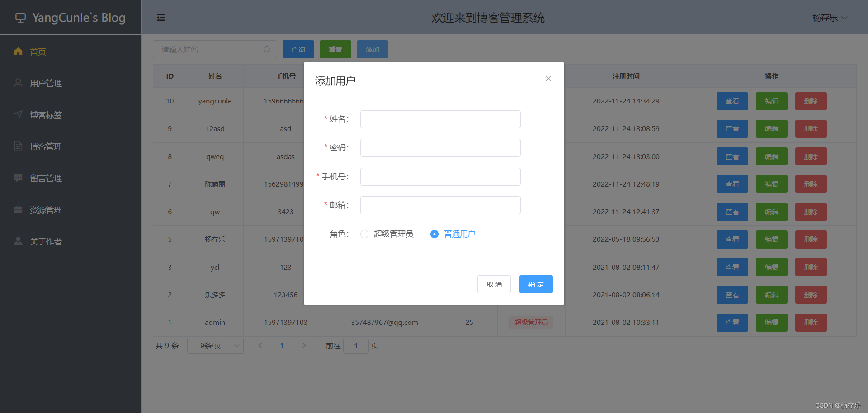This screenshot has width=868, height=413.
Task: Click 查看 for user yangcunle
Action: pyautogui.click(x=732, y=101)
